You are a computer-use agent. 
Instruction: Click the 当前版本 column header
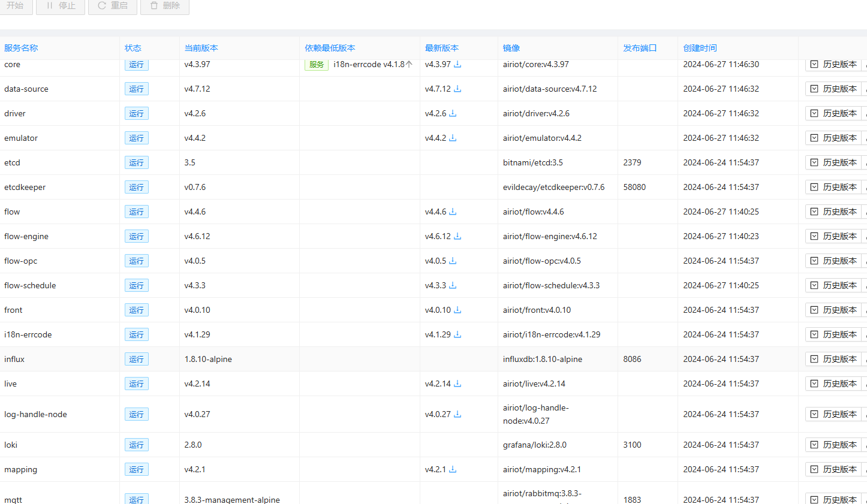coord(201,48)
